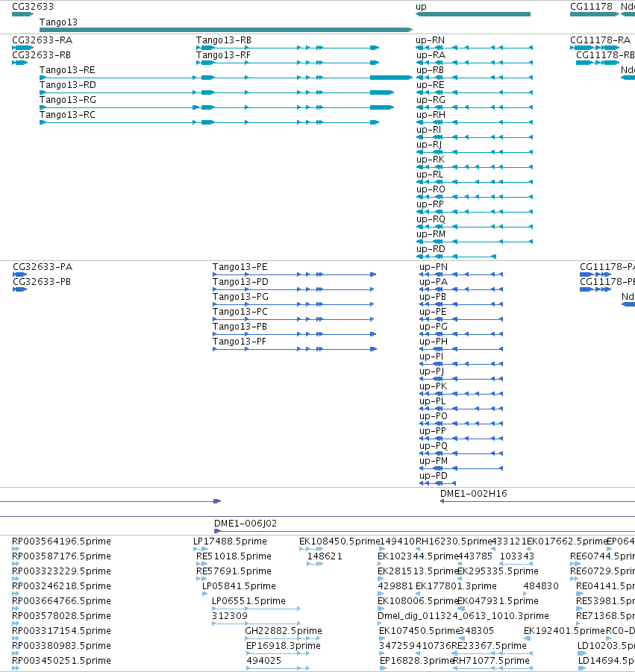Click protein label Tango13-PD
635x672 pixels.
click(240, 282)
